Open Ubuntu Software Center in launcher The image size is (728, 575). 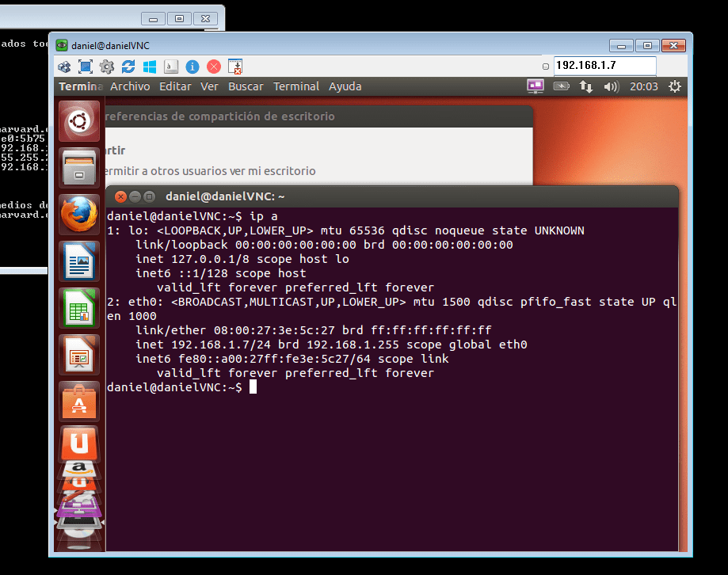tap(79, 401)
